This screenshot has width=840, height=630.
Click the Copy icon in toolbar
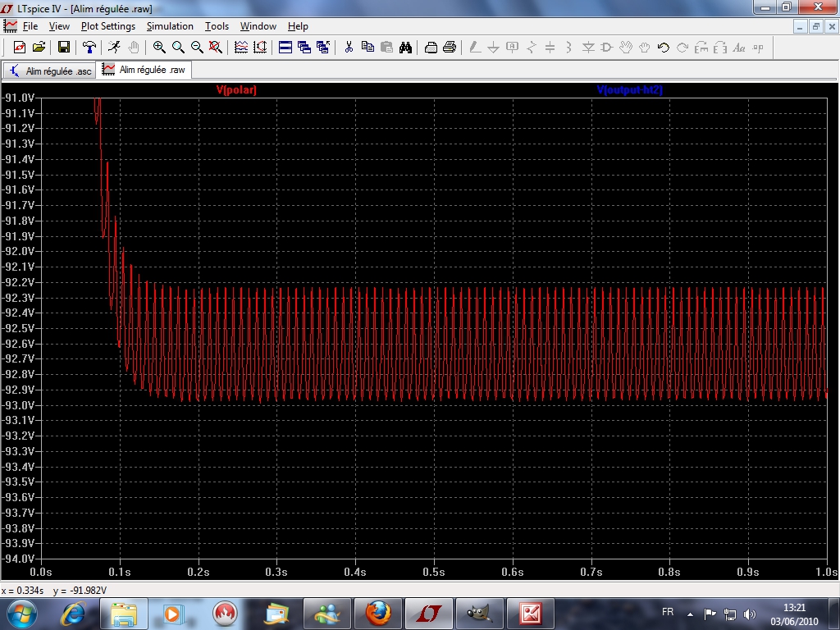tap(367, 47)
